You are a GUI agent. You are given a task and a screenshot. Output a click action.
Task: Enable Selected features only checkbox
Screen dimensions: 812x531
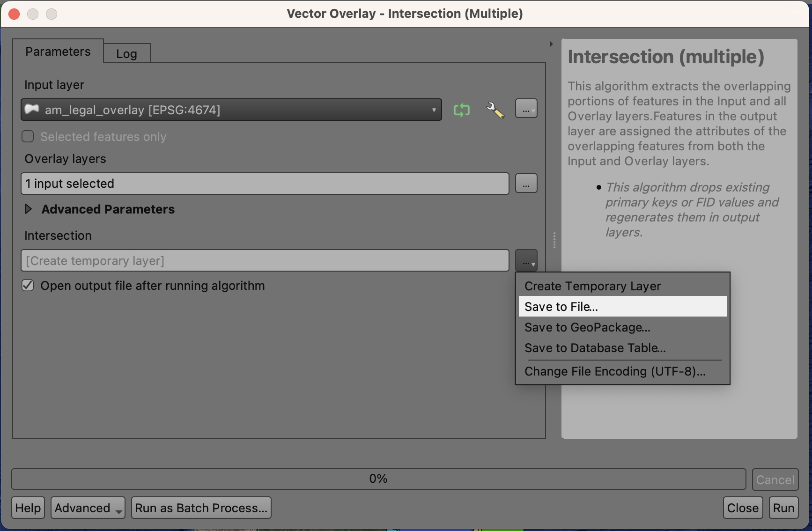[28, 137]
